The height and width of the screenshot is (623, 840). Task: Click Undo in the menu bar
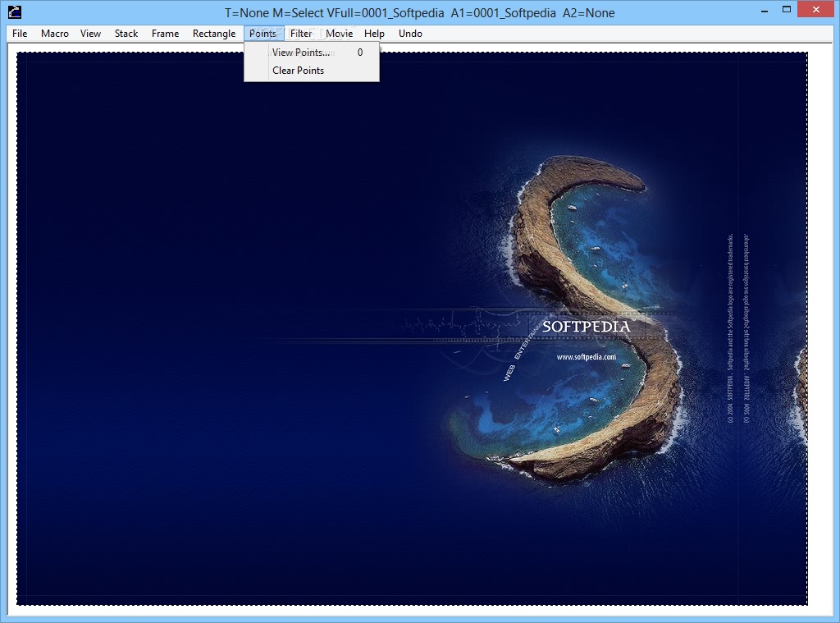410,33
